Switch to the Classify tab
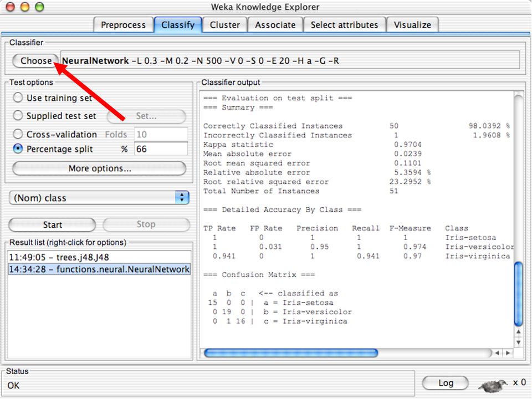Viewport: 532px width, 399px height. pos(178,25)
